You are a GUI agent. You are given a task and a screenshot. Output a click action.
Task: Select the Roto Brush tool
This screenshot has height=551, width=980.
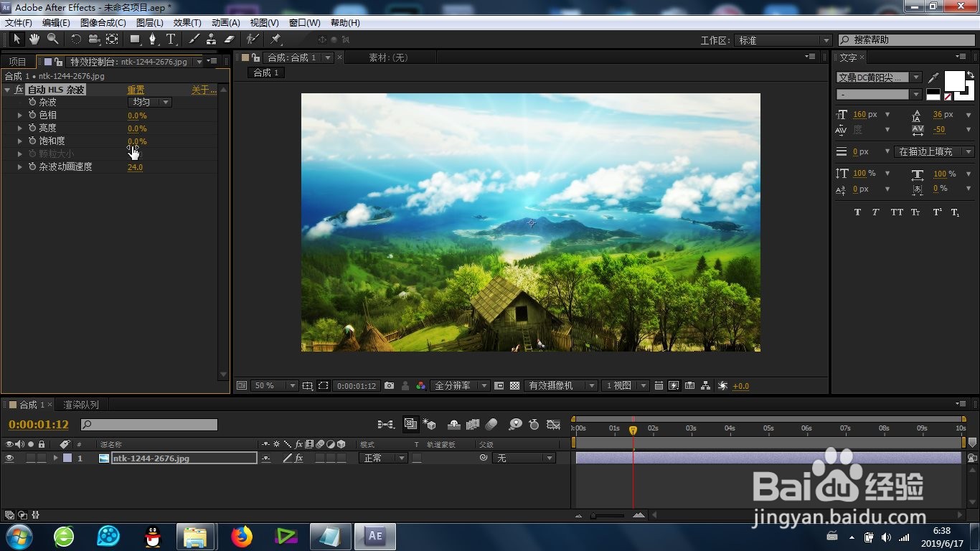pos(253,39)
